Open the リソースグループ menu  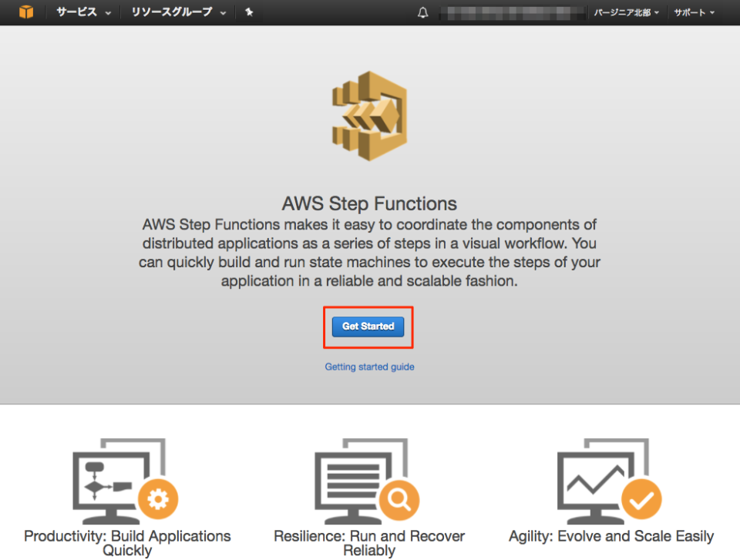(x=171, y=12)
